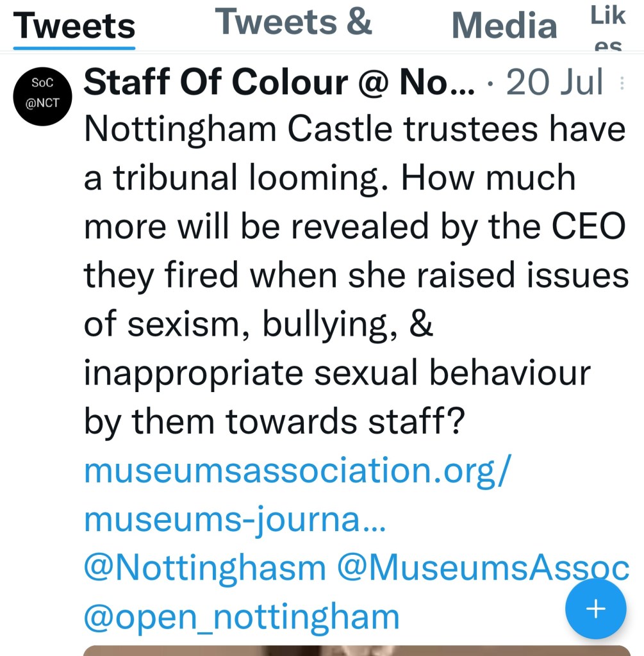Click the tweet line 'a tribunal looming. How much'

tap(329, 178)
